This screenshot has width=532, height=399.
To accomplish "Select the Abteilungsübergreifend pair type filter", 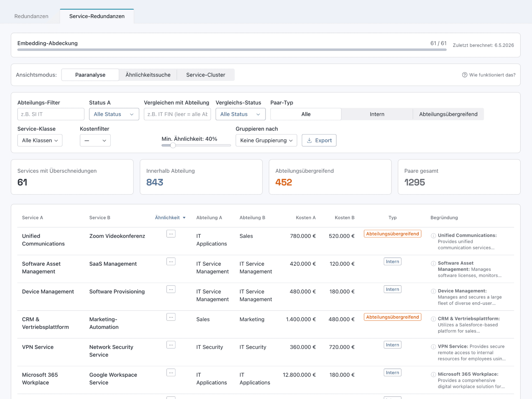I will (448, 114).
